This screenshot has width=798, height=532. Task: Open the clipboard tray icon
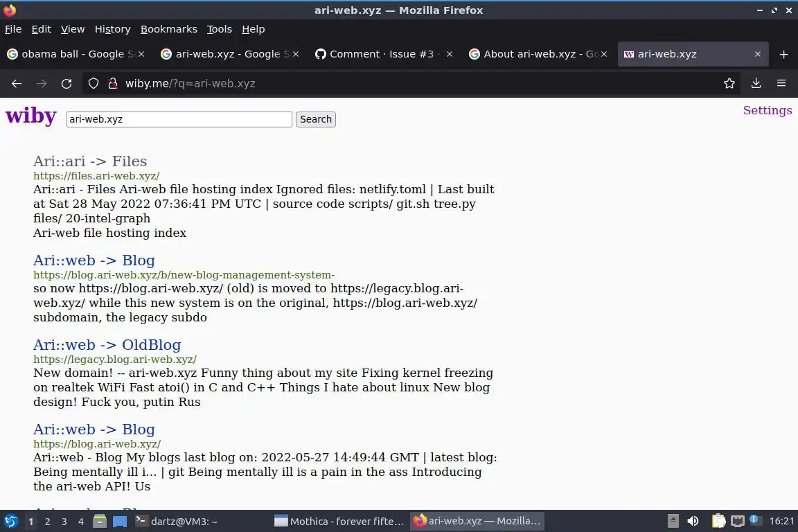[x=718, y=521]
